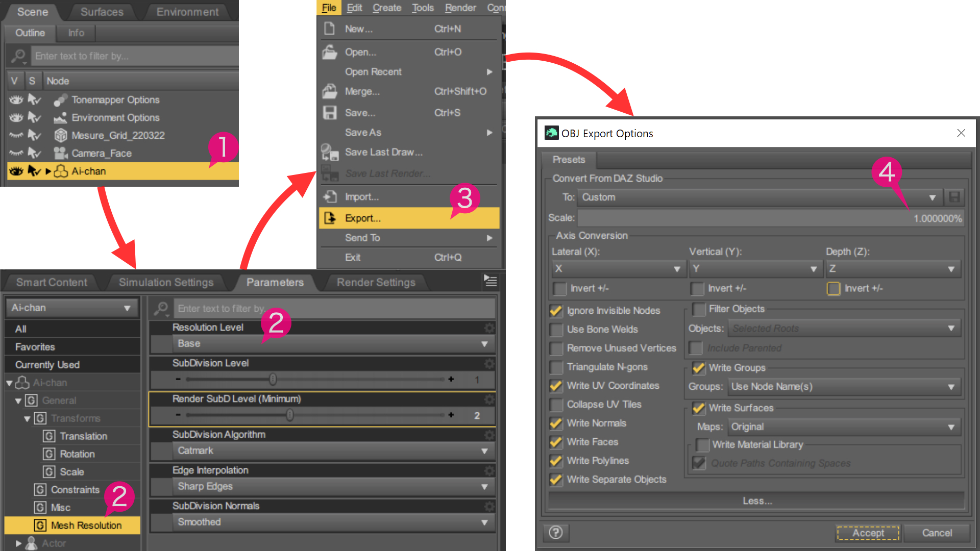Click the Scene pane filter text field
This screenshot has width=980, height=551.
(x=135, y=56)
